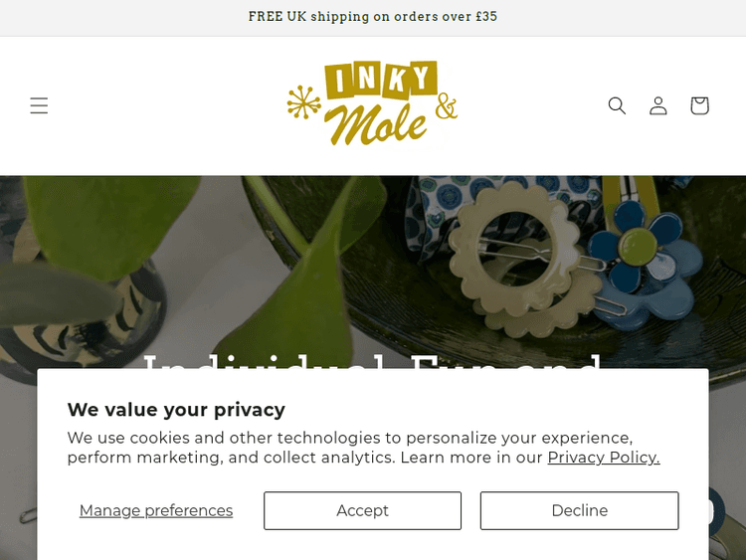View the shopping cart

(x=699, y=105)
